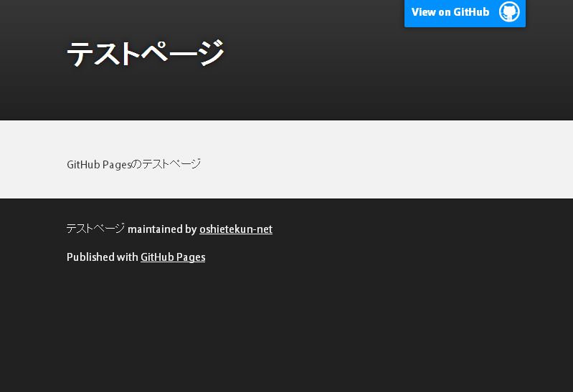Click the 'Published with' footer text
The width and height of the screenshot is (573, 392).
pyautogui.click(x=103, y=257)
